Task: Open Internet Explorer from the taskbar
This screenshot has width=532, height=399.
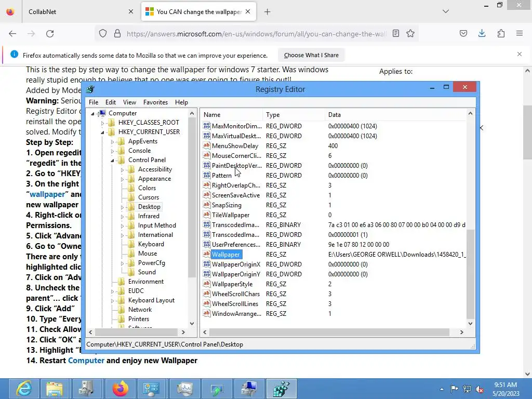Action: coord(24,389)
